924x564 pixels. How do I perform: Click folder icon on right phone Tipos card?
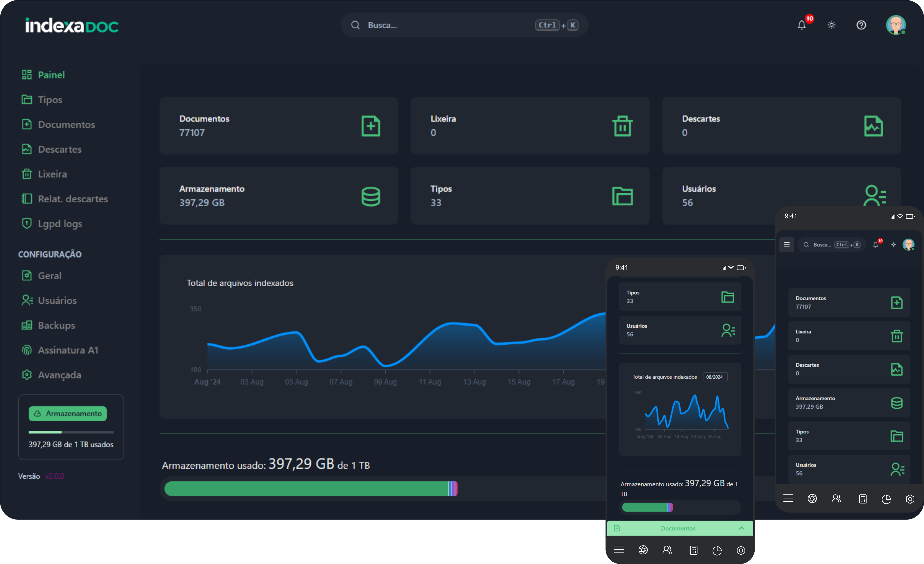tap(897, 436)
